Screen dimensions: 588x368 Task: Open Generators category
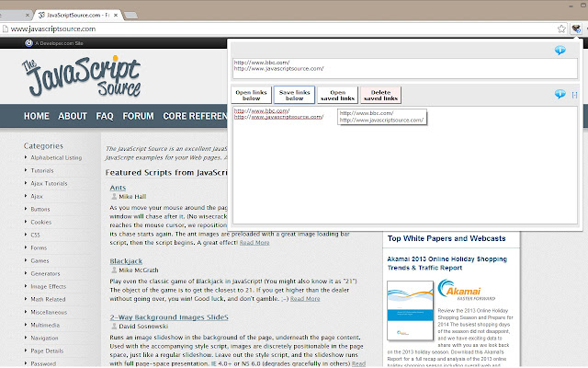45,273
